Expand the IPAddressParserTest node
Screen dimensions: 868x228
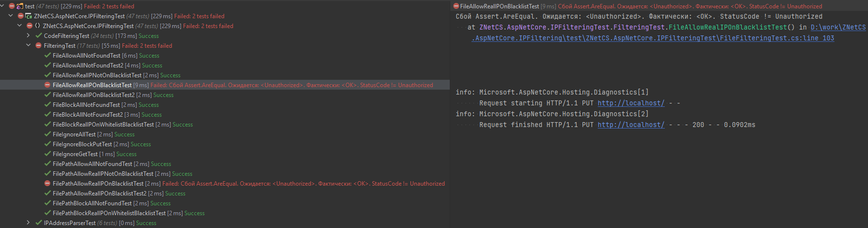click(x=28, y=223)
